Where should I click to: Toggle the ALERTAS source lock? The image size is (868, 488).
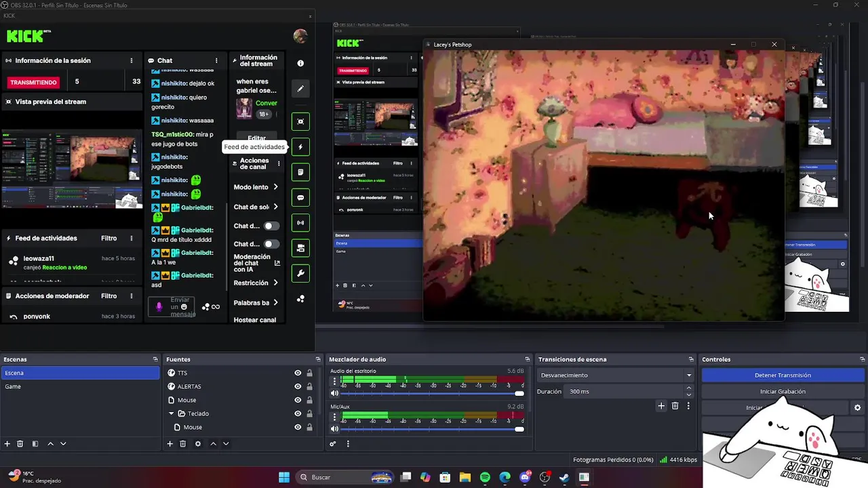click(x=309, y=386)
